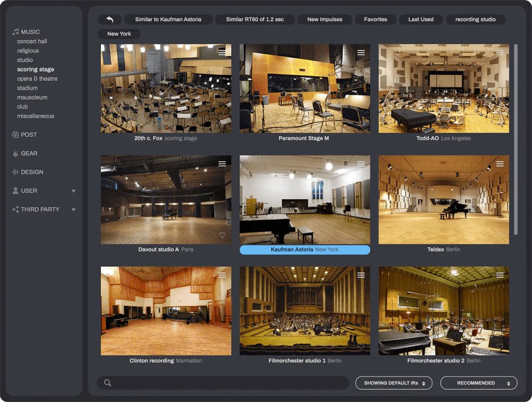Favorite Davout studio A with heart
The width and height of the screenshot is (532, 402).
pos(222,235)
